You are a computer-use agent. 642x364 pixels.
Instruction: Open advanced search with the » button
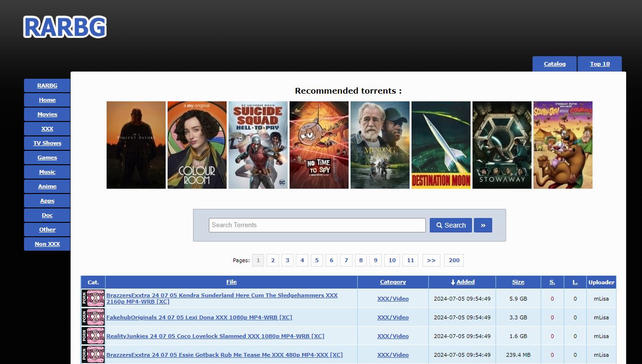[x=483, y=225]
